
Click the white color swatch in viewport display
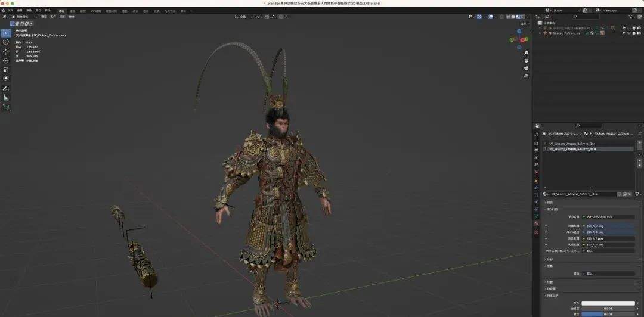point(608,303)
